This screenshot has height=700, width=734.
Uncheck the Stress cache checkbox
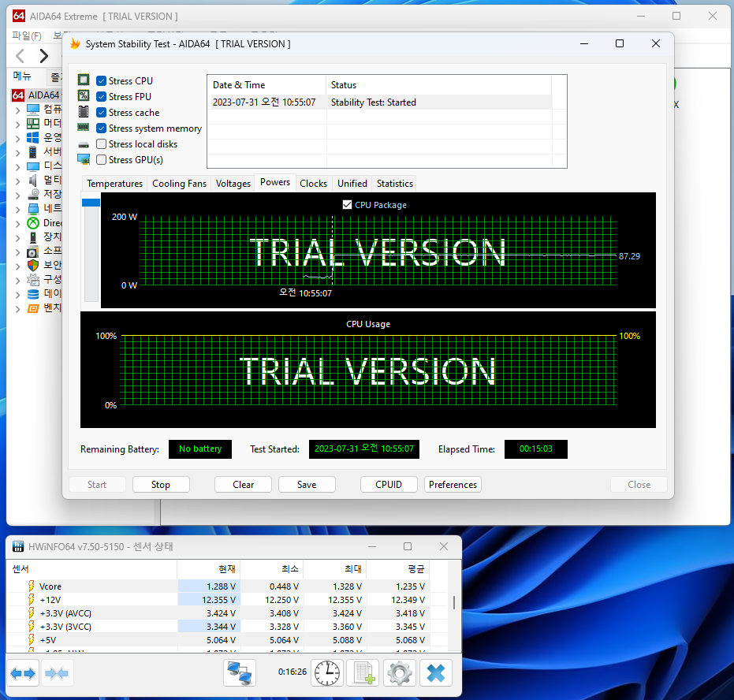coord(101,112)
